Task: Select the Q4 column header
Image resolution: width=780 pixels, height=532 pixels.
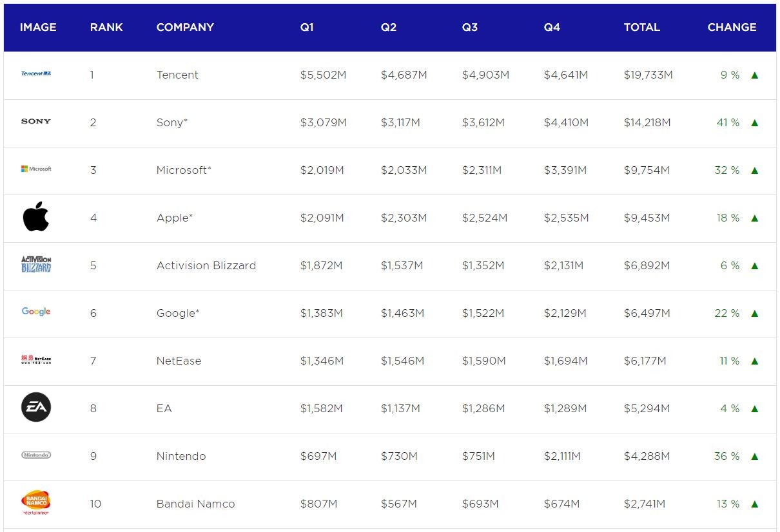Action: [x=552, y=27]
